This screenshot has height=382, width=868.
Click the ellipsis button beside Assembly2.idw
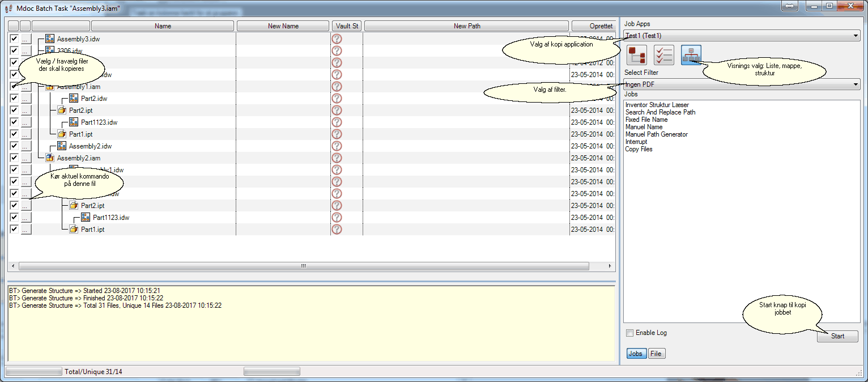pyautogui.click(x=25, y=146)
